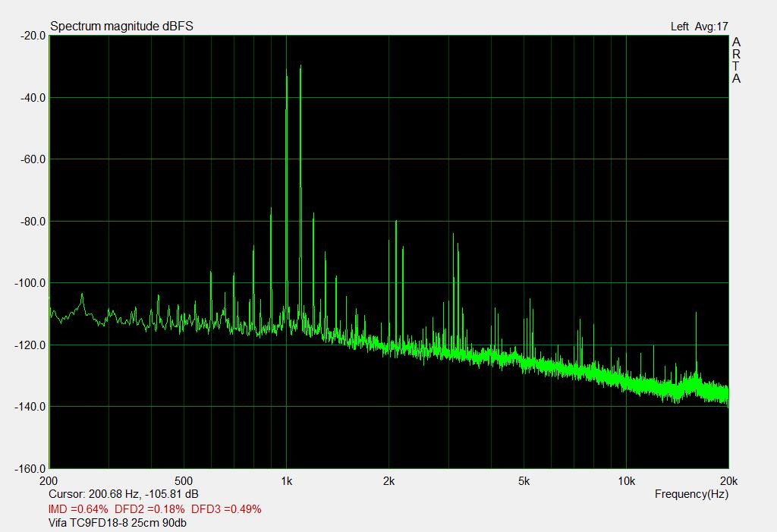The width and height of the screenshot is (777, 532).
Task: Click the IMD =0.64% value
Action: (77, 508)
